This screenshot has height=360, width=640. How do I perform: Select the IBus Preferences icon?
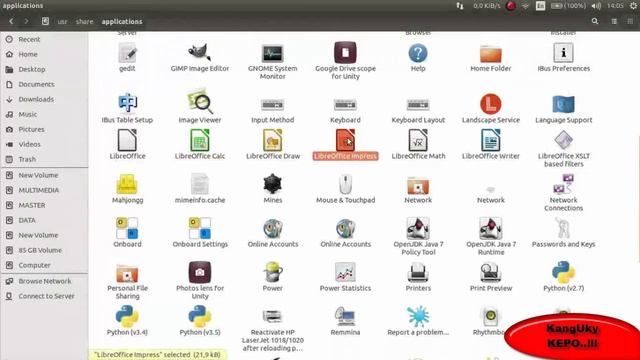click(563, 53)
